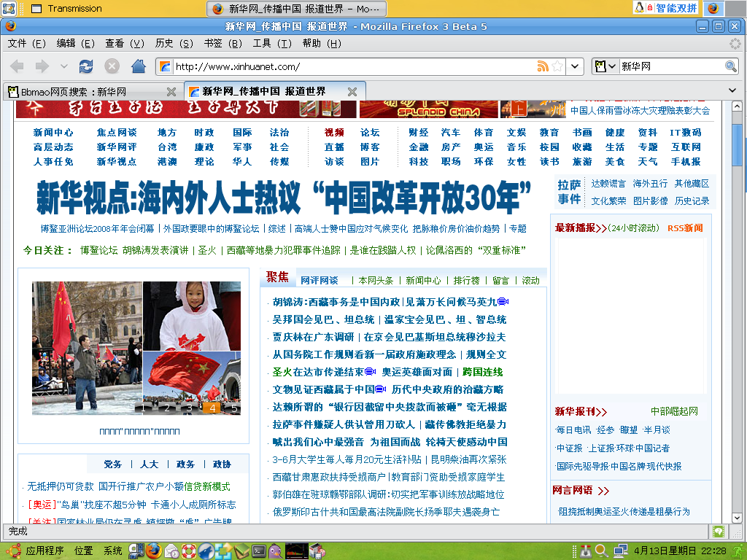Click the RSS feed icon in address bar
The height and width of the screenshot is (560, 747).
(x=543, y=66)
